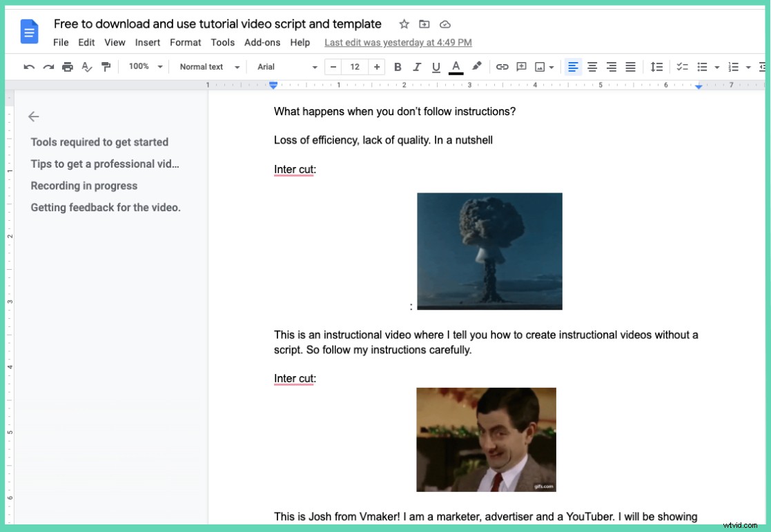Click the last edit history link

[x=398, y=42]
